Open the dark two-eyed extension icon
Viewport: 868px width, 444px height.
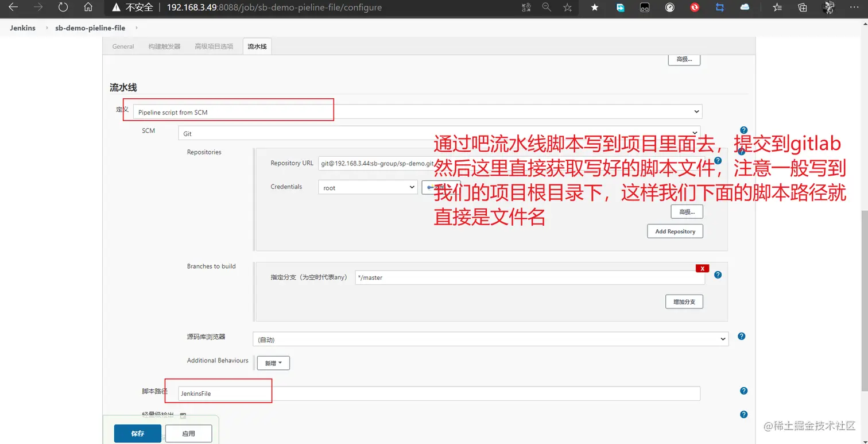[x=645, y=7]
